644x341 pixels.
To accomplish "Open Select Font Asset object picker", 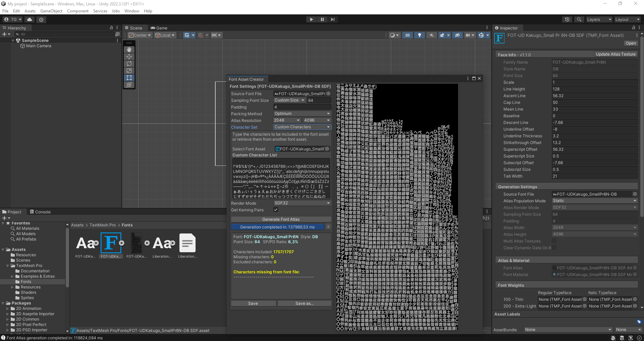I will point(327,149).
